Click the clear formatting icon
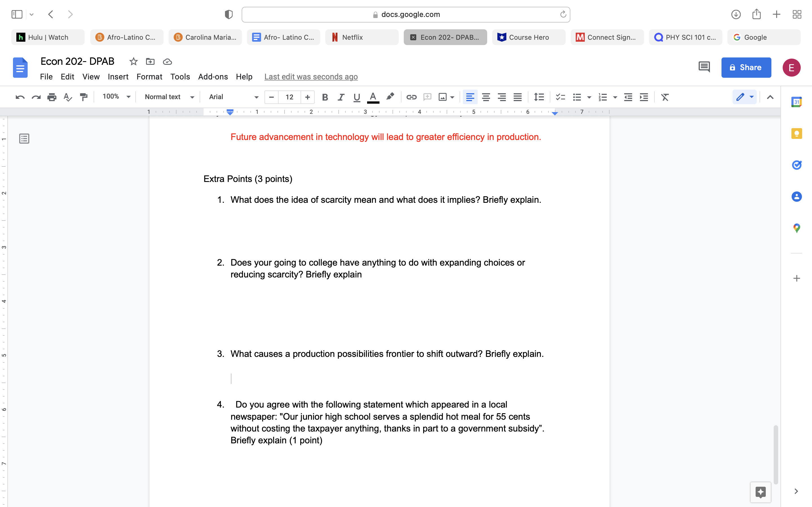 coord(665,97)
